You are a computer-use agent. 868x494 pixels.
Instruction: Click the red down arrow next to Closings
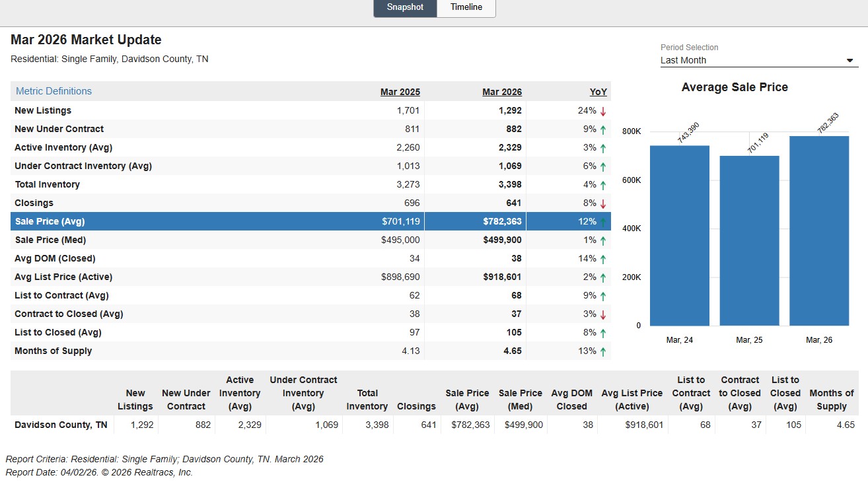tap(603, 203)
